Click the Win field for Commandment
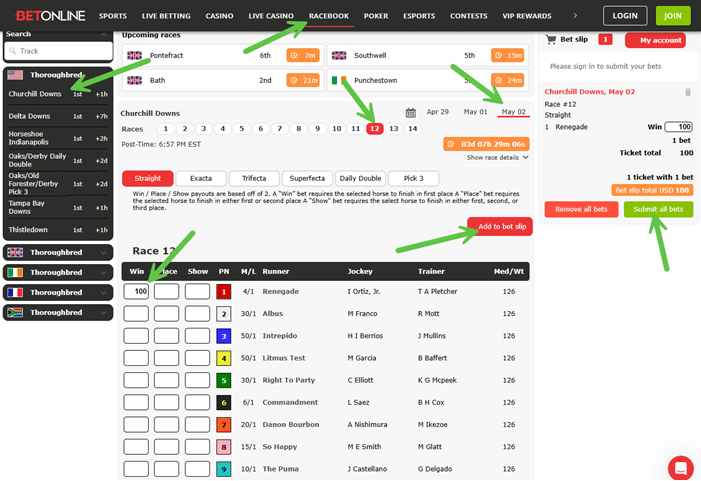The image size is (701, 481). click(136, 402)
